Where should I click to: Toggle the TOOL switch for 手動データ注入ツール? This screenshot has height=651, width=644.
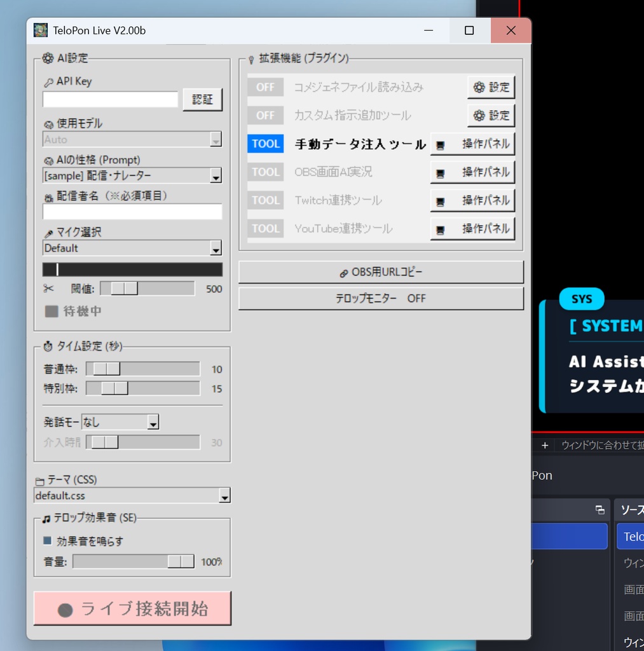coord(265,144)
